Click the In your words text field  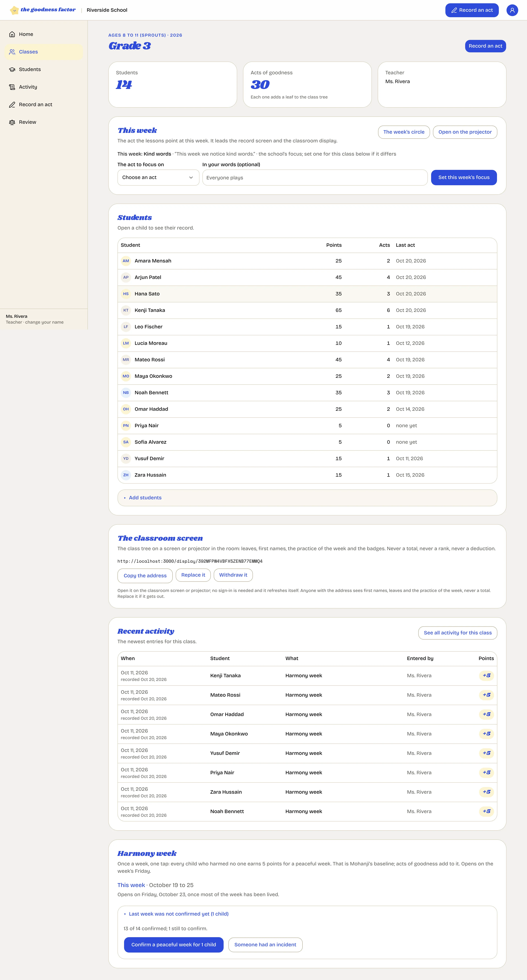[315, 178]
